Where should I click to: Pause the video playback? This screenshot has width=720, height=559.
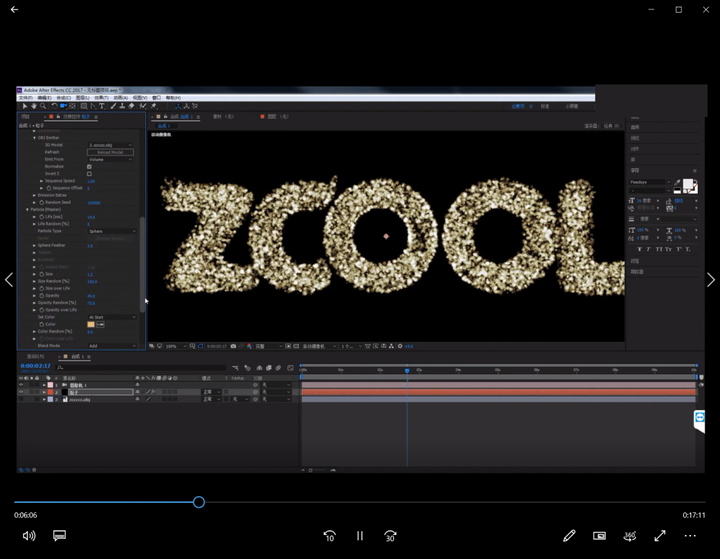(x=360, y=536)
